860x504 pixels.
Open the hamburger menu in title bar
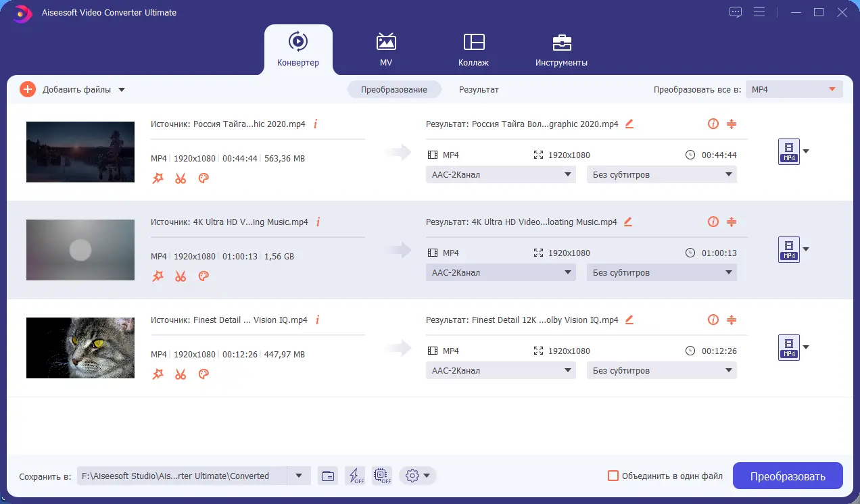click(x=759, y=12)
